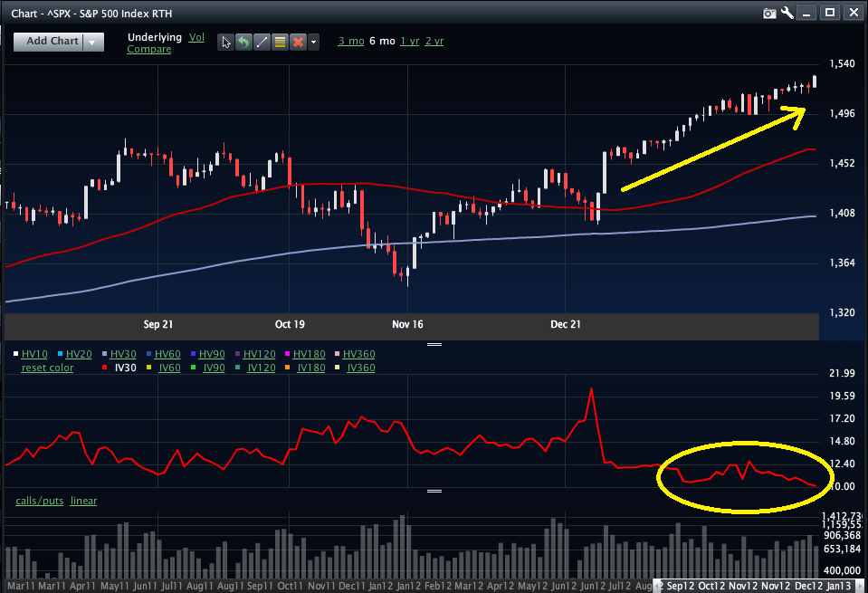Open chart settings via wrench icon
Screen dimensions: 868x593
(787, 13)
